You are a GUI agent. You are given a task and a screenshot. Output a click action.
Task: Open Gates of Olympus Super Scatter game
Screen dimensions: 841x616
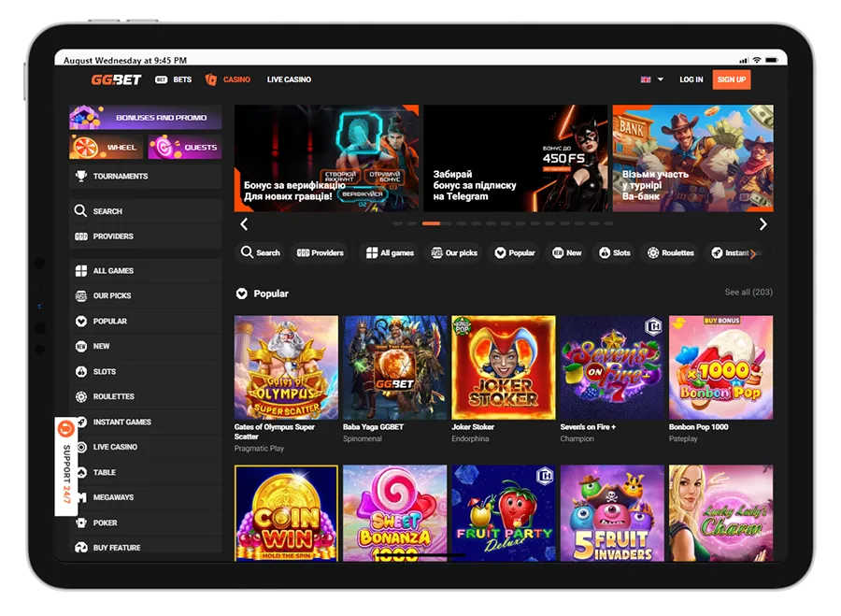[287, 367]
